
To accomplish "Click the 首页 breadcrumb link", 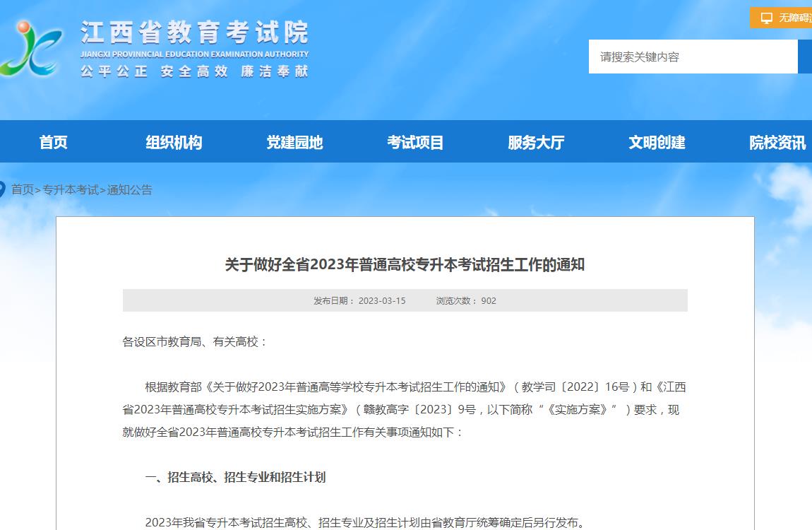I will pos(23,189).
